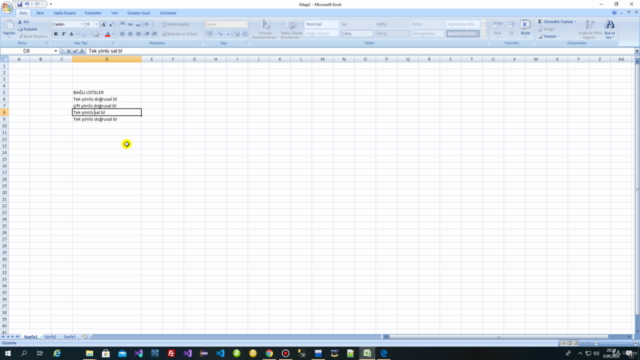The image size is (640, 360).
Task: Expand the cell styles gallery arrow
Action: (483, 36)
